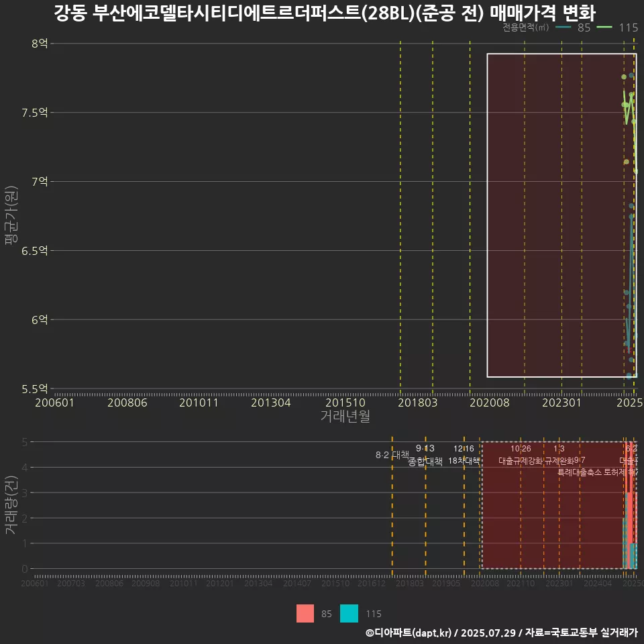Click the '12·16 18차대책' policy marker label
Screen dimensions: 644x644
pyautogui.click(x=464, y=455)
